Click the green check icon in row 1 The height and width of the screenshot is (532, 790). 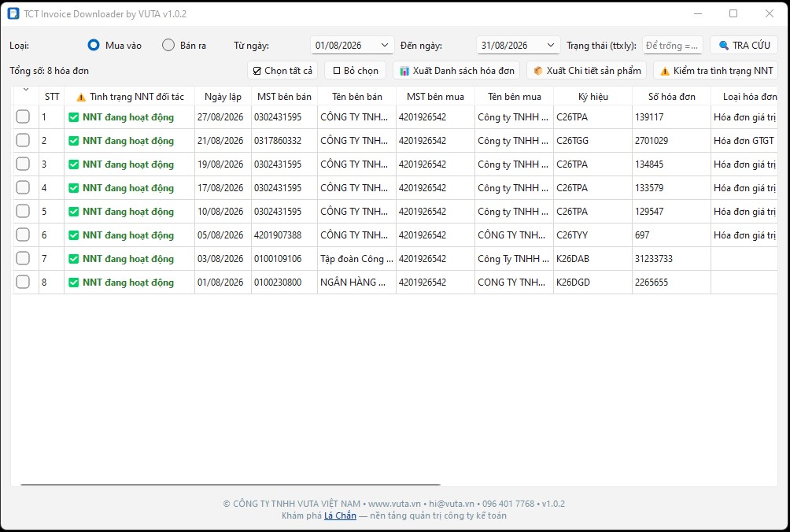click(x=73, y=117)
